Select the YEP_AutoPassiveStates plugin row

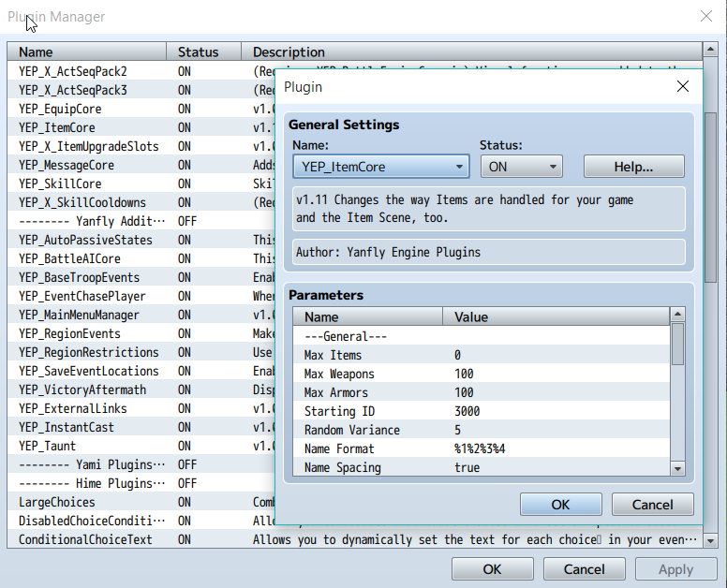pyautogui.click(x=141, y=240)
